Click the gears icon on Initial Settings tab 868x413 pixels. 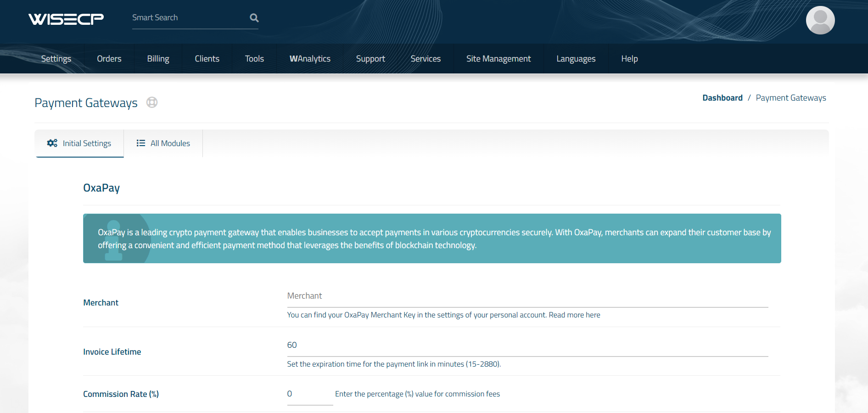[x=52, y=143]
